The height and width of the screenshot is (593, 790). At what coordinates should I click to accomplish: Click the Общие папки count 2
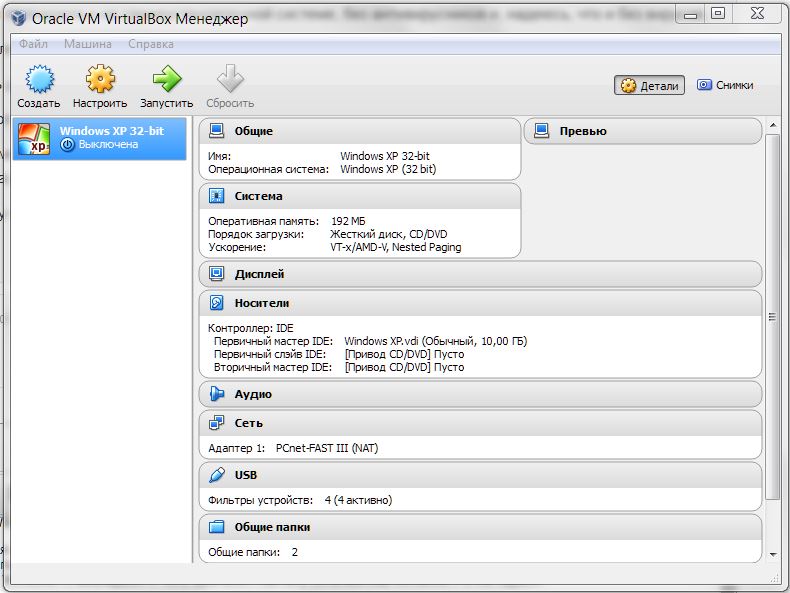coord(295,552)
